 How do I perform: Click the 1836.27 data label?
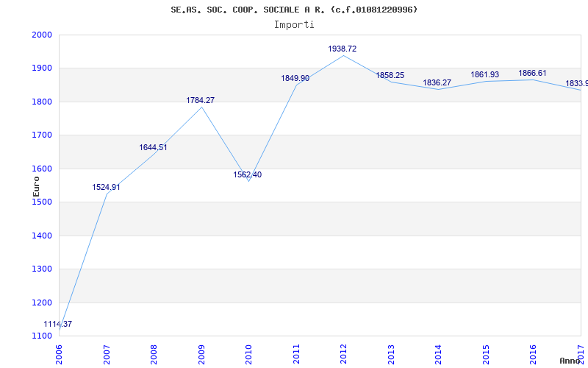(437, 82)
